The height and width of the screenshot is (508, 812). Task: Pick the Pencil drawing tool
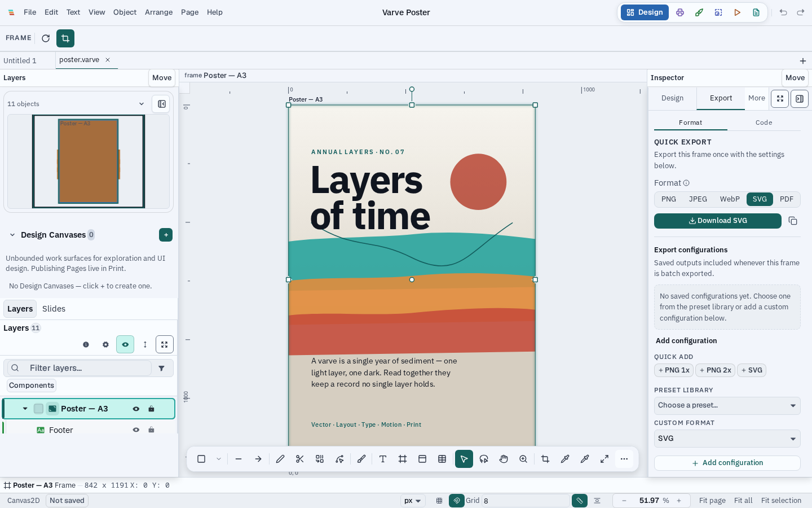(280, 459)
